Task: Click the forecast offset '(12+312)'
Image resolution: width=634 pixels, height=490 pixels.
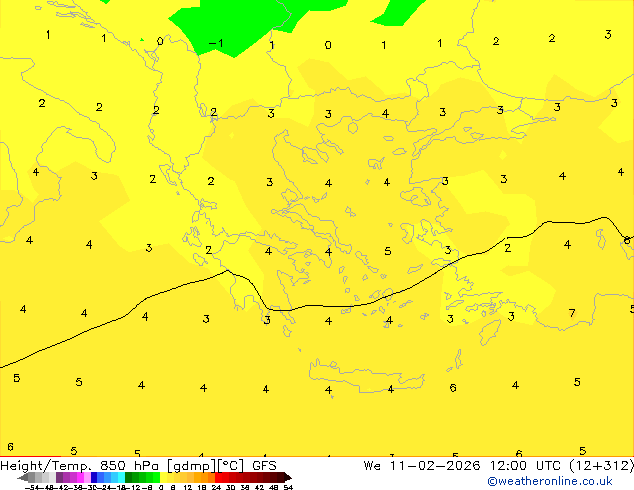Action: [602, 465]
